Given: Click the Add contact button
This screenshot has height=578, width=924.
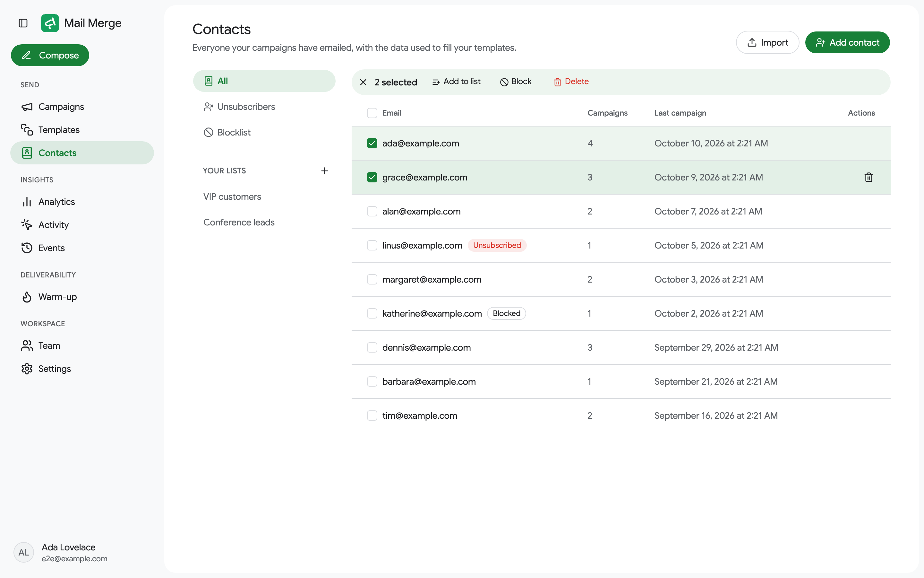Looking at the screenshot, I should tap(847, 42).
